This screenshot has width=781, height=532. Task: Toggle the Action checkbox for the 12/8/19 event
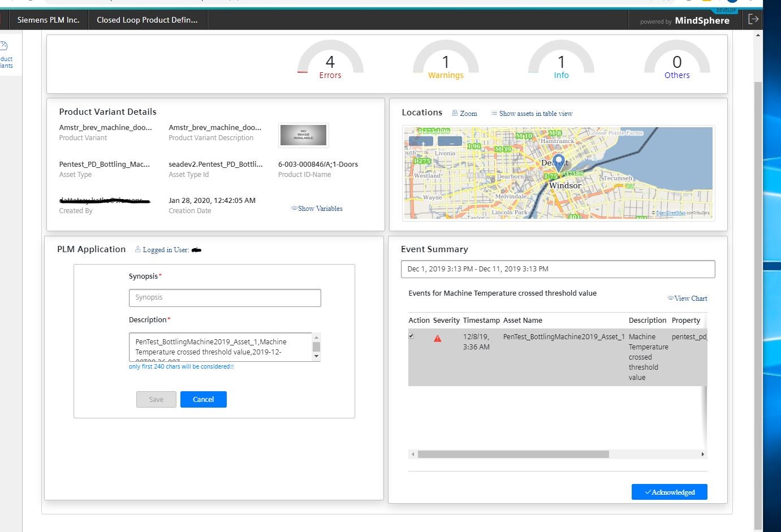point(411,336)
